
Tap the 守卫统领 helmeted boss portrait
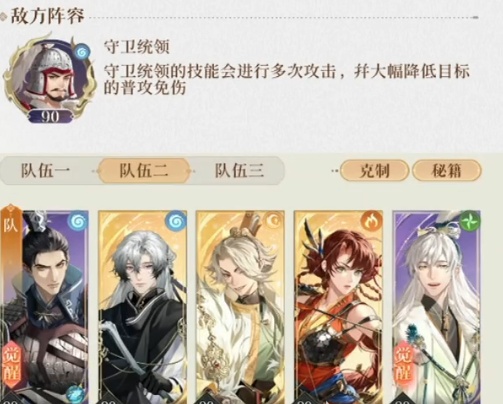(x=49, y=77)
